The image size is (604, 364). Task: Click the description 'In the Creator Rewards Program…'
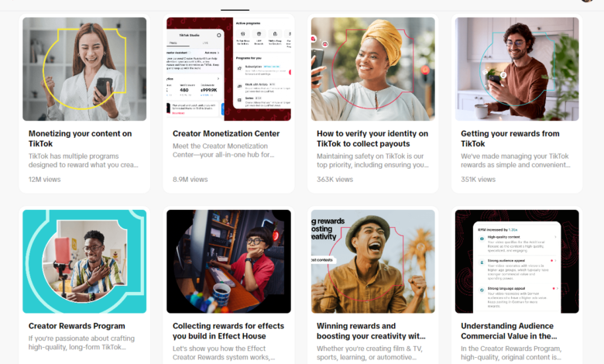tap(511, 353)
